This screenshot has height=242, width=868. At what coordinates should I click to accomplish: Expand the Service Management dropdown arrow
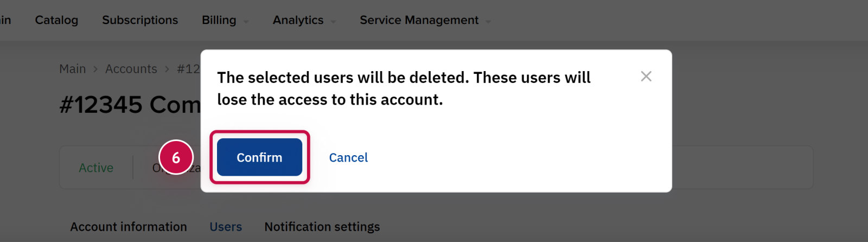pyautogui.click(x=488, y=22)
